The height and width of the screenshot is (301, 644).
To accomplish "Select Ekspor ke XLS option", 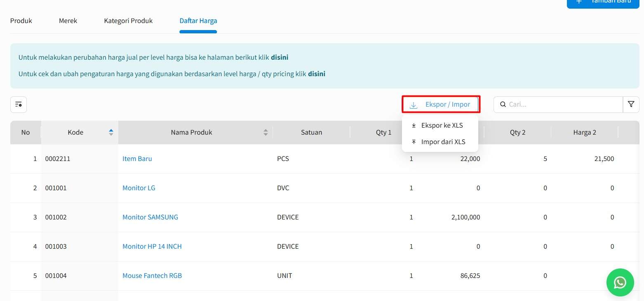I will point(442,126).
